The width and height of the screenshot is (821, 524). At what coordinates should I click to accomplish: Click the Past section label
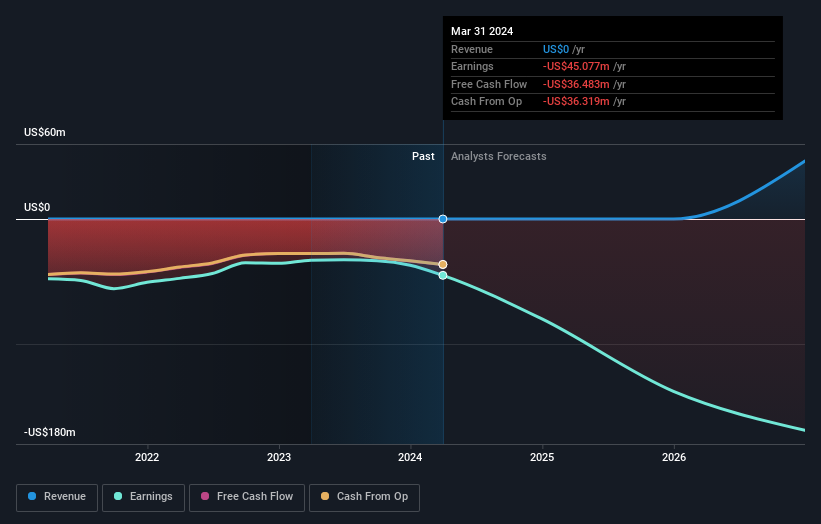click(423, 156)
